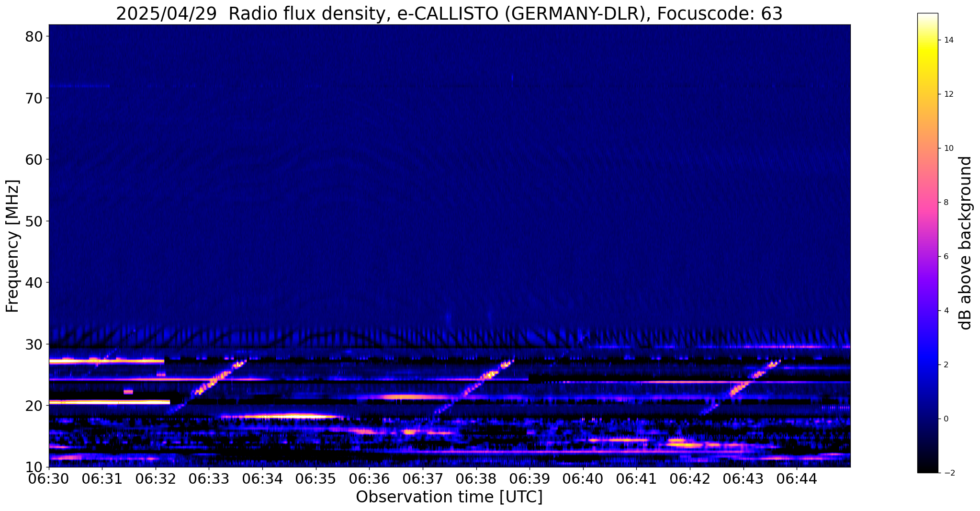Click the 06:44 time tick label

[797, 478]
